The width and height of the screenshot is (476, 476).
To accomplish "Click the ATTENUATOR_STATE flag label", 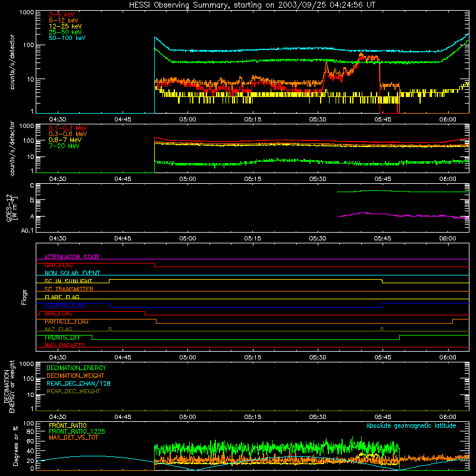I will [72, 257].
